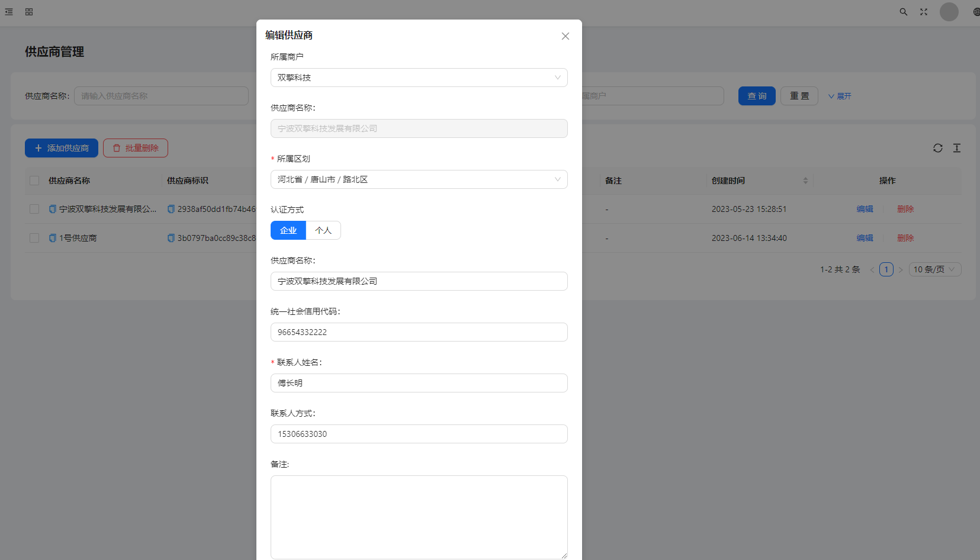Viewport: 980px width, 560px height.
Task: Collapse the sidebar menu icon
Action: [9, 12]
